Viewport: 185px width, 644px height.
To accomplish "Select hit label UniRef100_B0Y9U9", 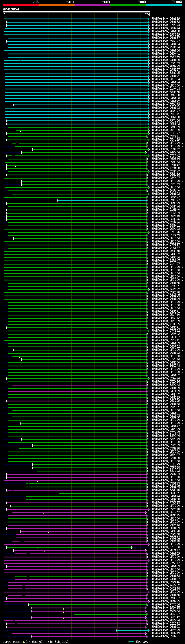I will 166,321.
